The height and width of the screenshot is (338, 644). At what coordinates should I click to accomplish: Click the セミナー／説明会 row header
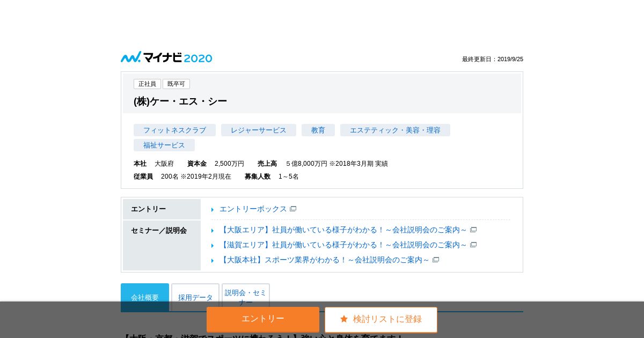click(x=162, y=245)
